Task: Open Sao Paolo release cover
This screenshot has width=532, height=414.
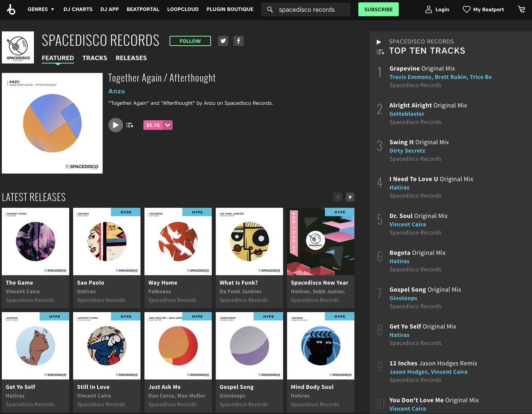Action: pyautogui.click(x=107, y=241)
